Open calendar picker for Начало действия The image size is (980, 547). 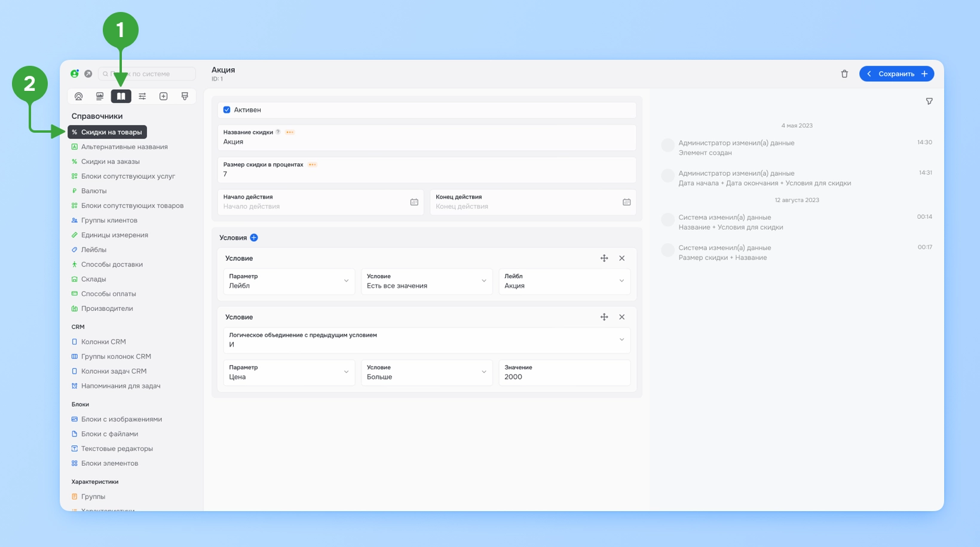point(414,202)
